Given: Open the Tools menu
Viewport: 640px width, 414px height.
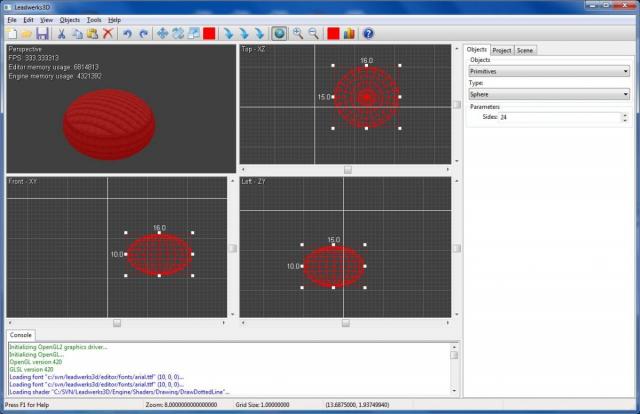Looking at the screenshot, I should (94, 19).
